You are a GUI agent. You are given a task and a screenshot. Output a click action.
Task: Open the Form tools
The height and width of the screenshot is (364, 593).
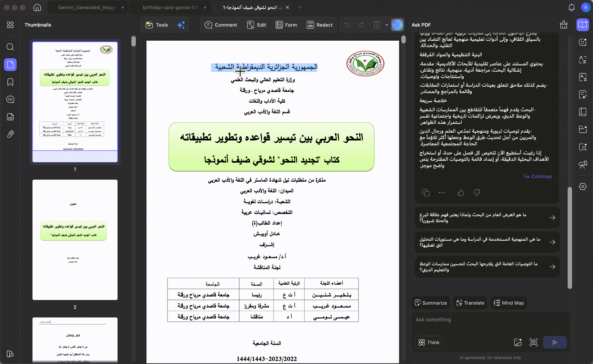tap(286, 25)
